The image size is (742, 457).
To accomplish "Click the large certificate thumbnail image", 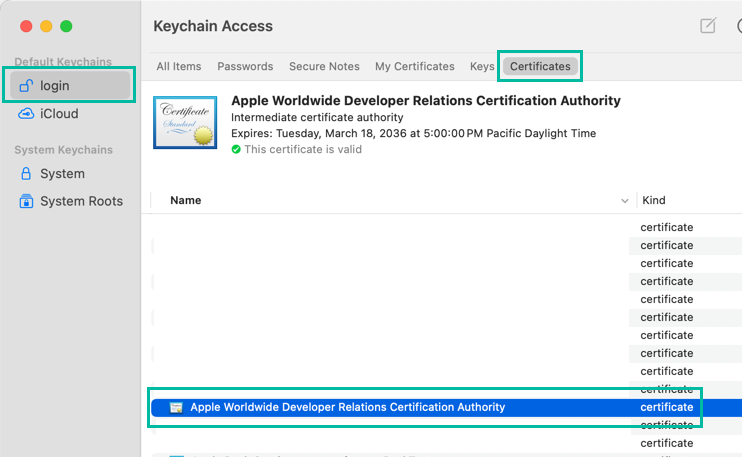I will tap(185, 123).
